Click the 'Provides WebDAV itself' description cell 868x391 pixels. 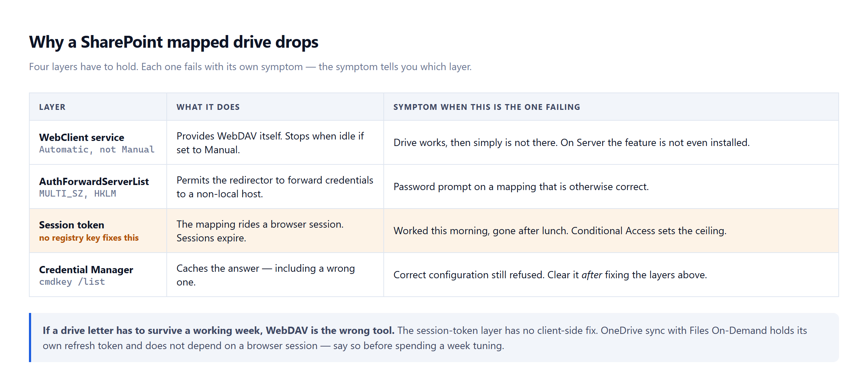coord(275,143)
